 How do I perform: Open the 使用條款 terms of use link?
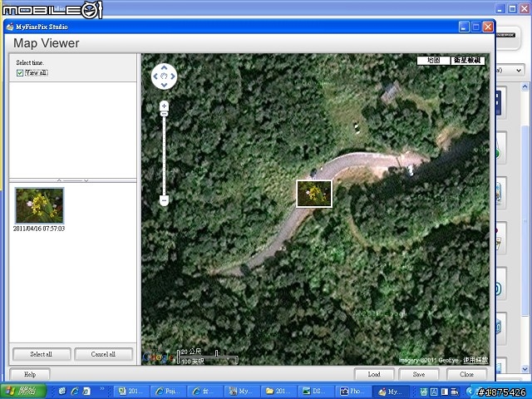click(475, 360)
